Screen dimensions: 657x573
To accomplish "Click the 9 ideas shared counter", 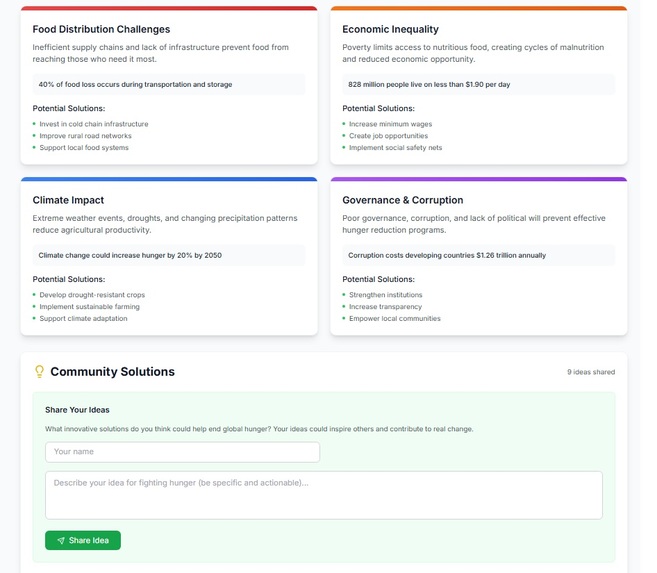I will [x=591, y=372].
